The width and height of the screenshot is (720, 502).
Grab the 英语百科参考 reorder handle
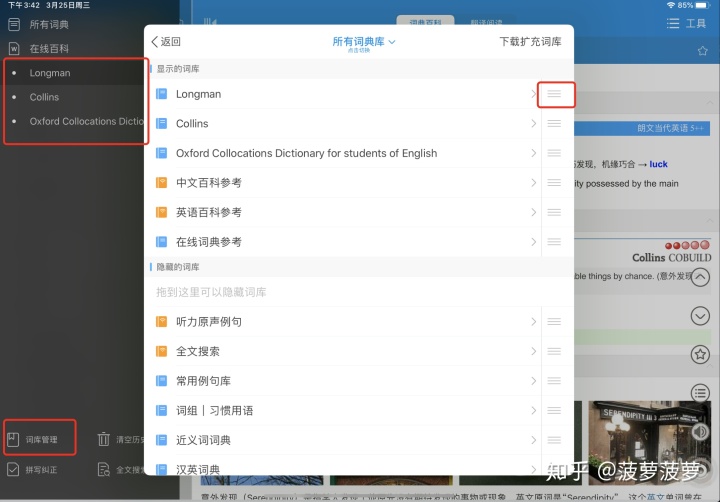click(x=554, y=212)
